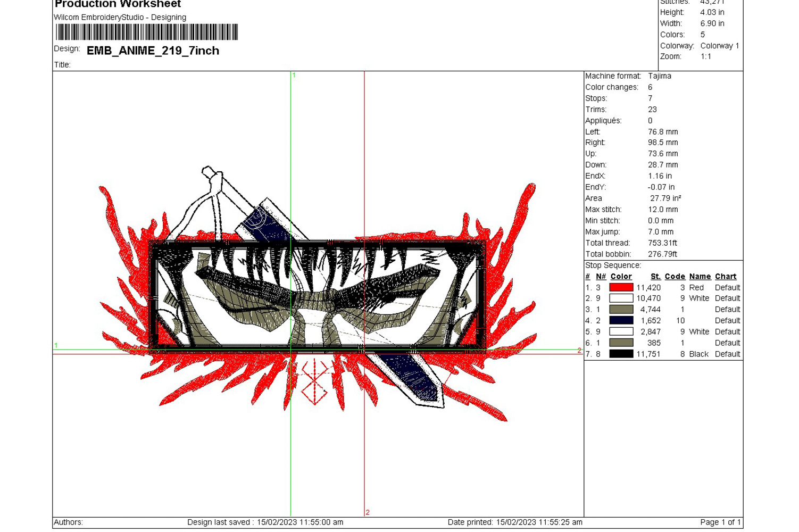Click the "Code" column header
The height and width of the screenshot is (532, 799).
pos(675,277)
